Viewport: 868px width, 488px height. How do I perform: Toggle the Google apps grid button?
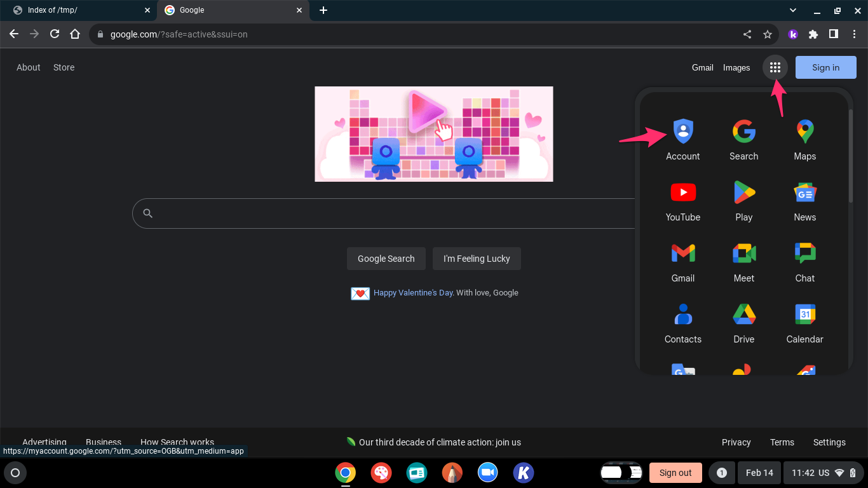tap(775, 67)
